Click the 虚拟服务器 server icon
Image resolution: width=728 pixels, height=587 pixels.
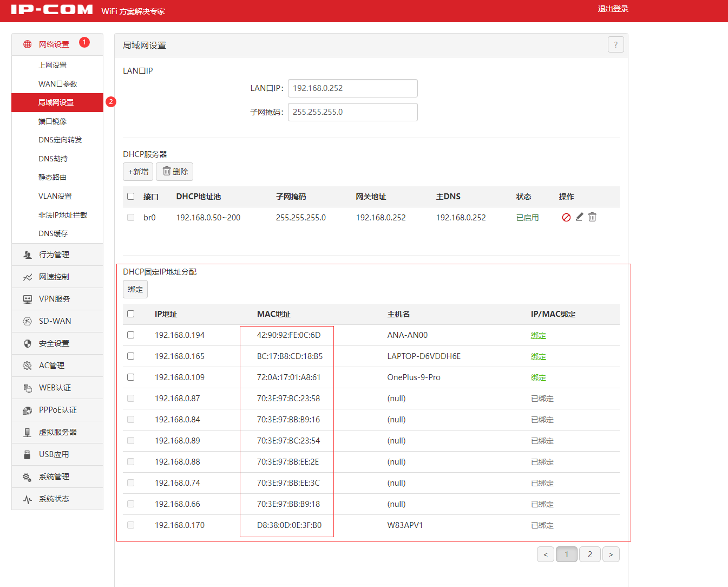(x=27, y=432)
